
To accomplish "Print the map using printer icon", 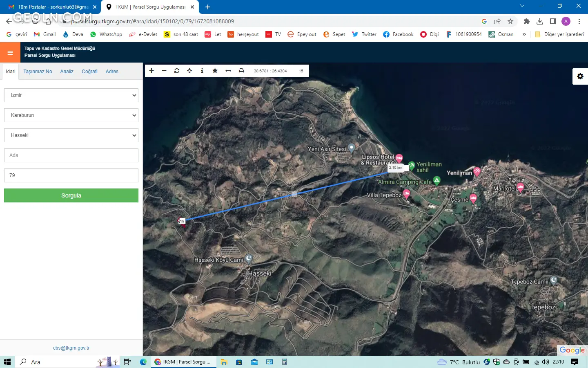I will [x=241, y=71].
